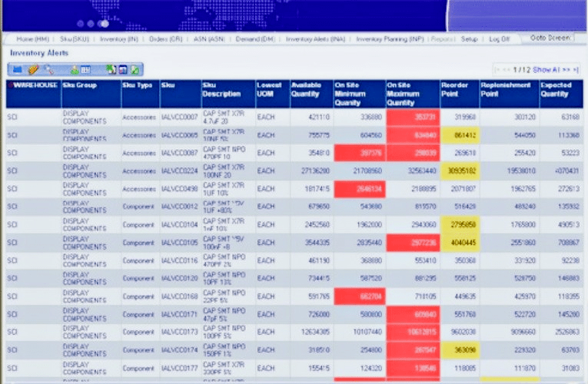Select the IALVCC0007 Sku row cell
This screenshot has height=384, width=588.
tap(179, 117)
